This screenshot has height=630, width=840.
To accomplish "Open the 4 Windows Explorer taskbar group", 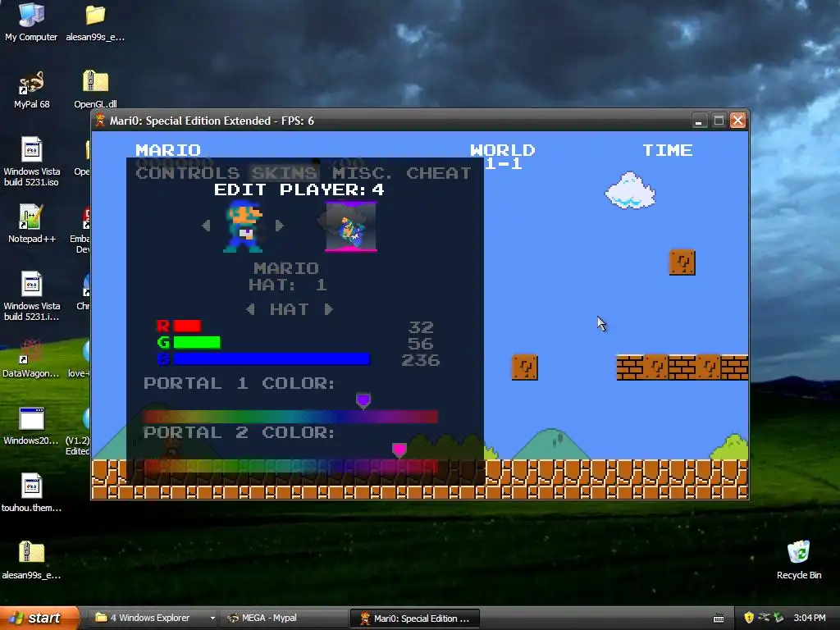I will [x=150, y=618].
